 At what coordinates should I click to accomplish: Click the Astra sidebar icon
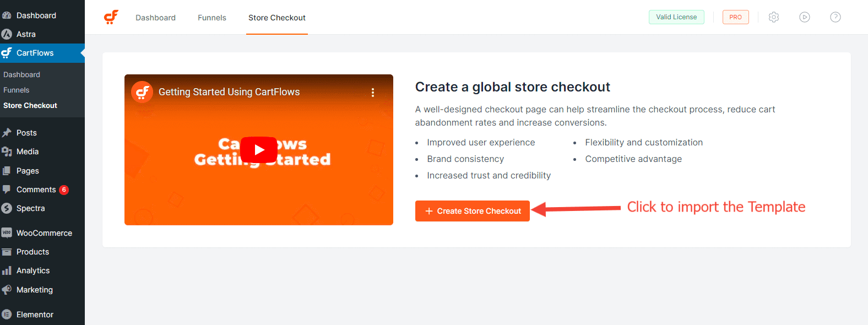pyautogui.click(x=7, y=34)
